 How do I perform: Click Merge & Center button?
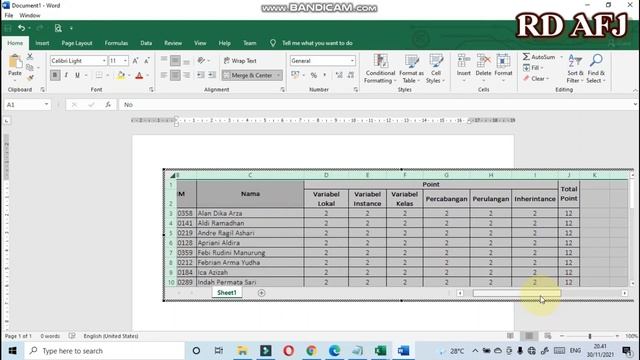248,75
